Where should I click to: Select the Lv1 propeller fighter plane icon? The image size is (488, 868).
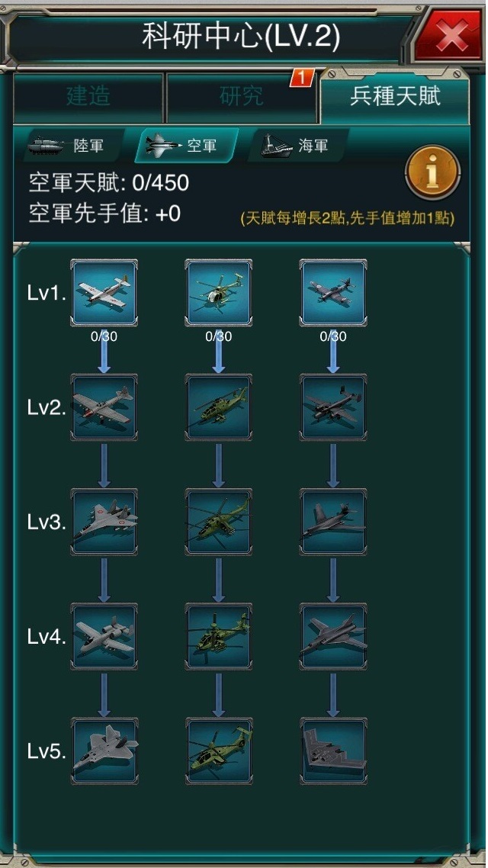click(x=104, y=293)
